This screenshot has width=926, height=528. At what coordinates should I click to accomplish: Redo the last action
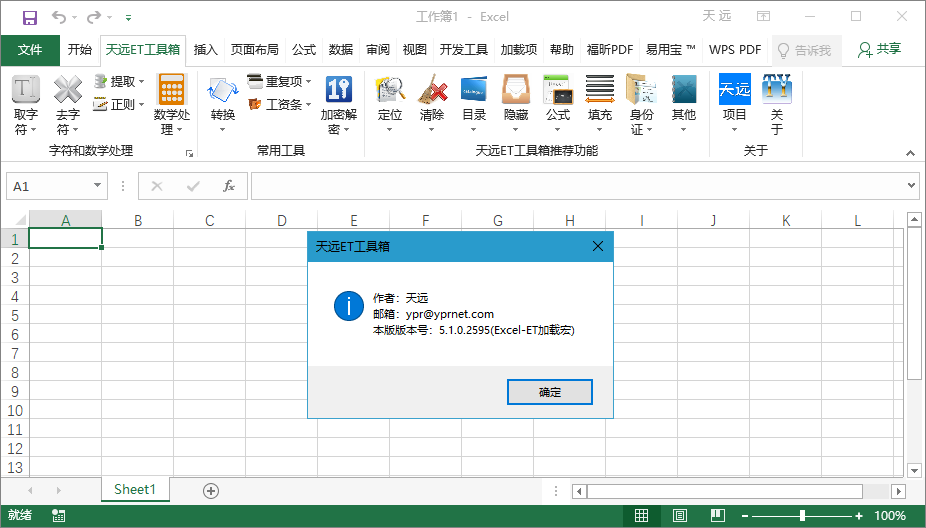pyautogui.click(x=94, y=17)
